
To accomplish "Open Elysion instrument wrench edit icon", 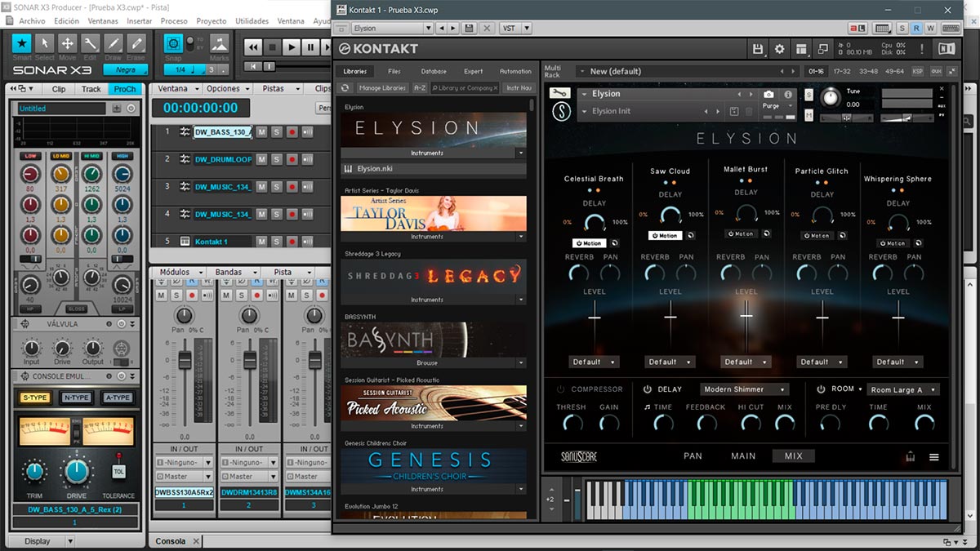I will click(560, 94).
